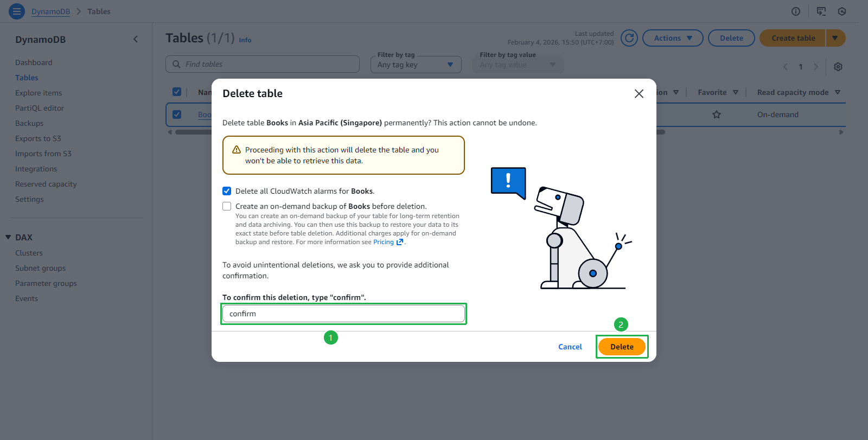Collapse the DAX section in sidebar
Screen dimensions: 868x440
point(8,237)
